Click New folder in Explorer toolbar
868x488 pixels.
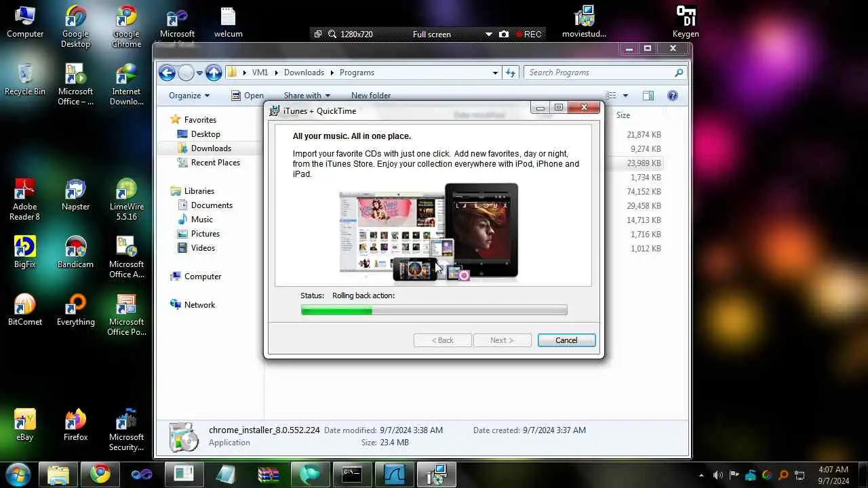point(371,96)
